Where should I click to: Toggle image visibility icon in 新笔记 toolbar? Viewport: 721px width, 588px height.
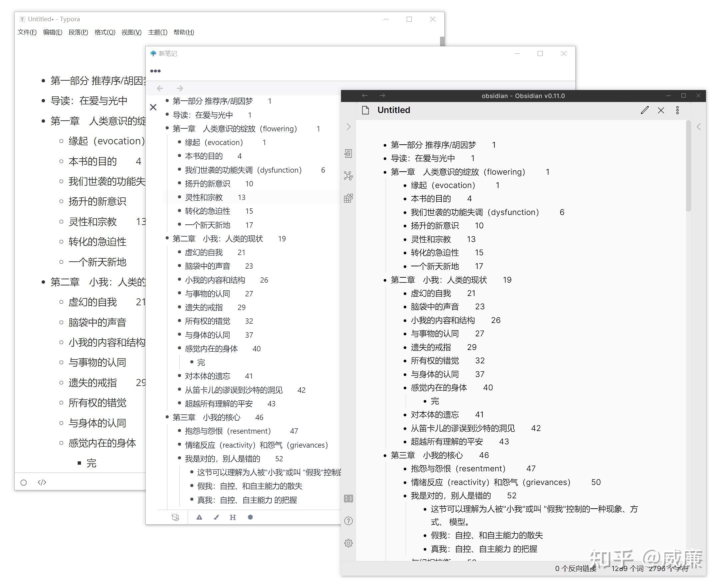point(175,517)
